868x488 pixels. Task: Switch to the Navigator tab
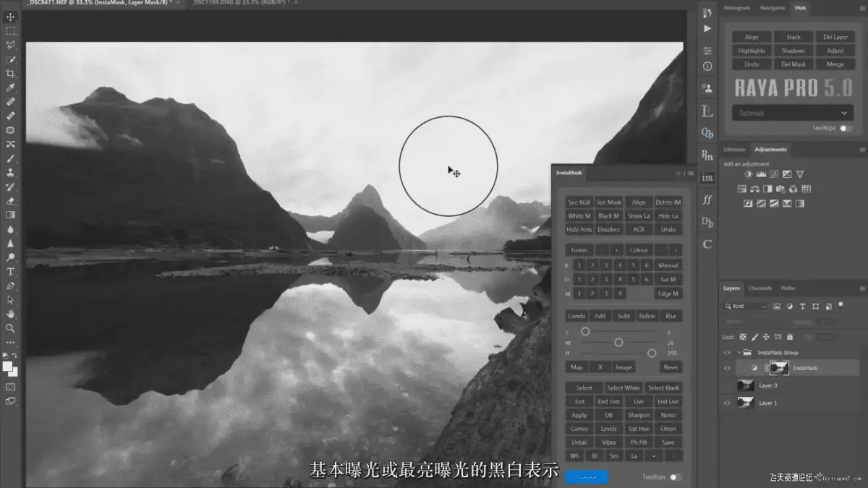771,8
